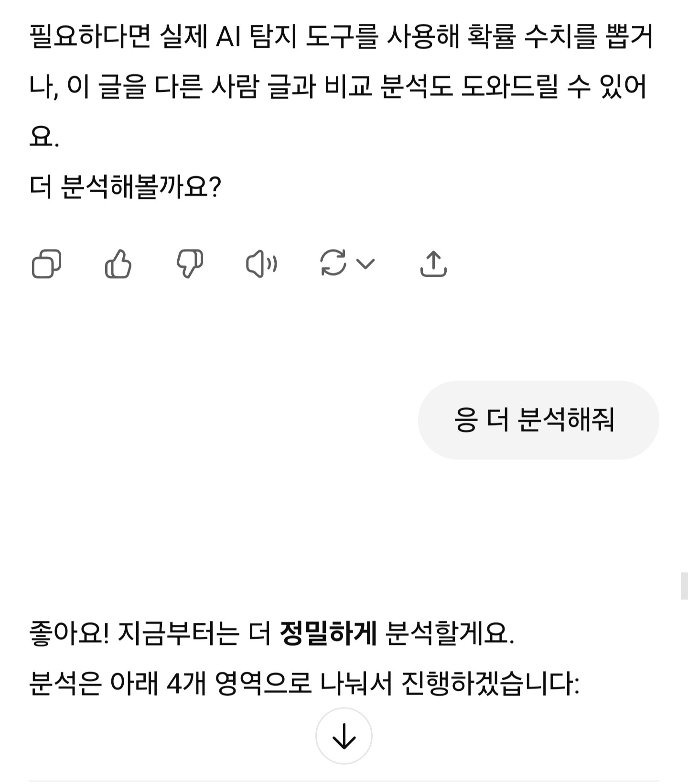
Task: Copy the assistant's response
Action: tap(46, 263)
